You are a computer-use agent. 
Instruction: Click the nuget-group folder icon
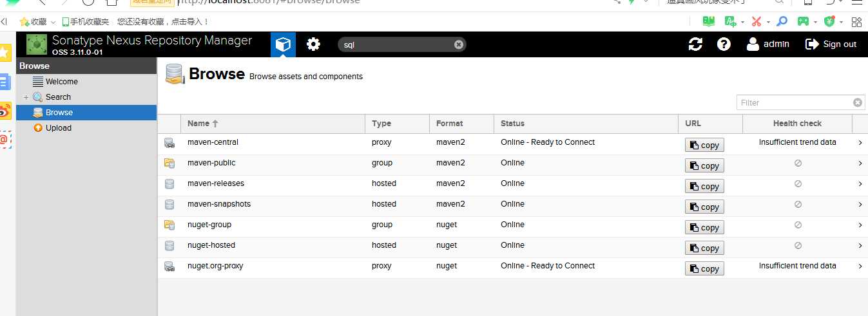[169, 225]
